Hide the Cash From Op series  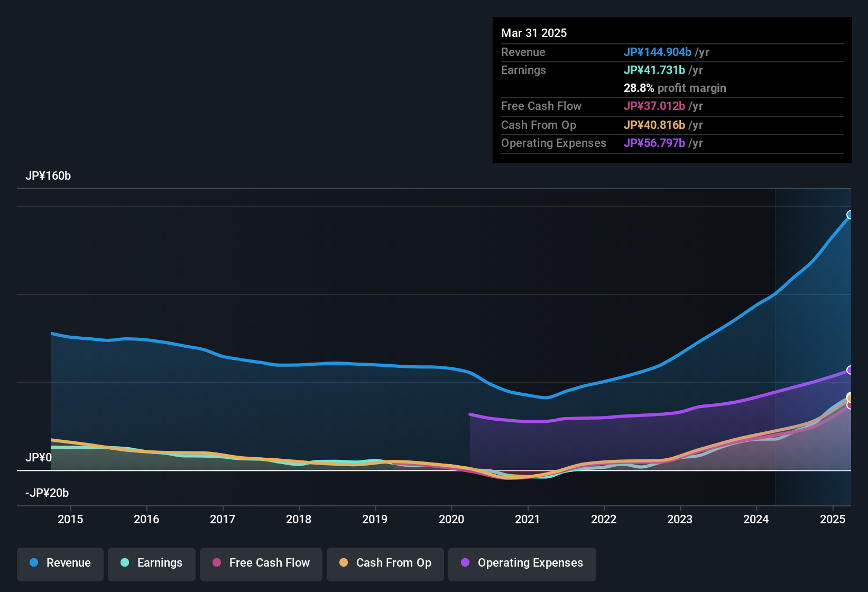pos(385,563)
